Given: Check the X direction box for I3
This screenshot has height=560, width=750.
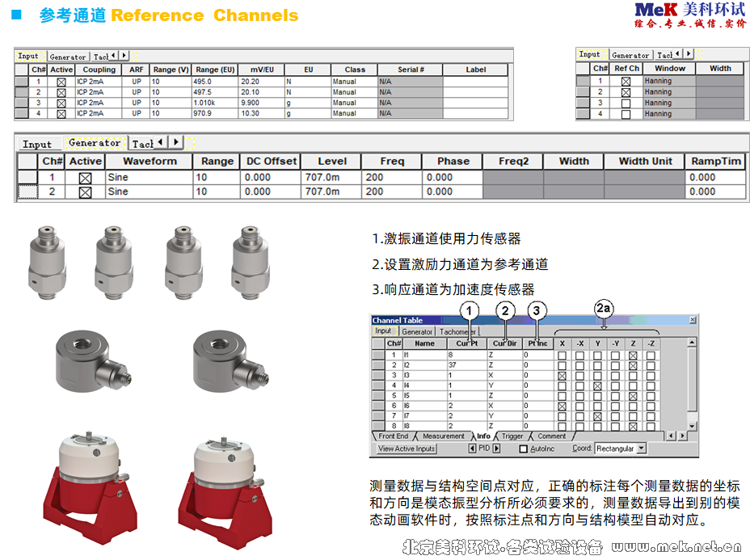Looking at the screenshot, I should point(562,376).
